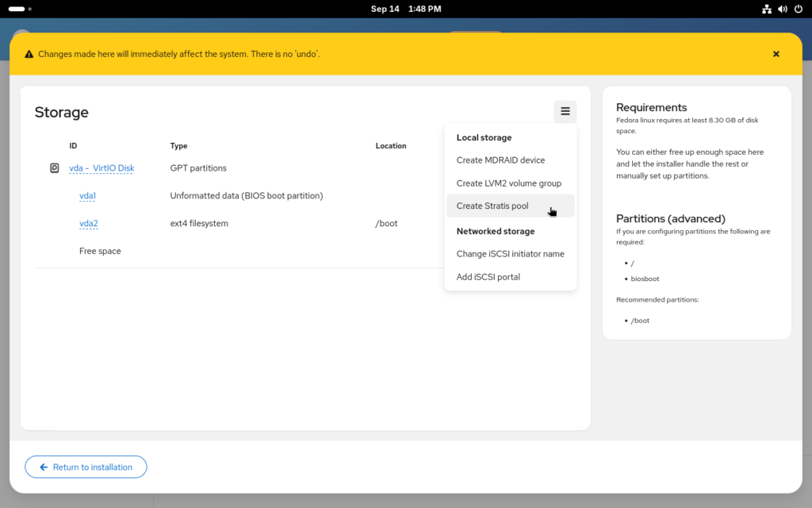Click the Location column header
Screen dimensions: 812x508
tap(391, 146)
